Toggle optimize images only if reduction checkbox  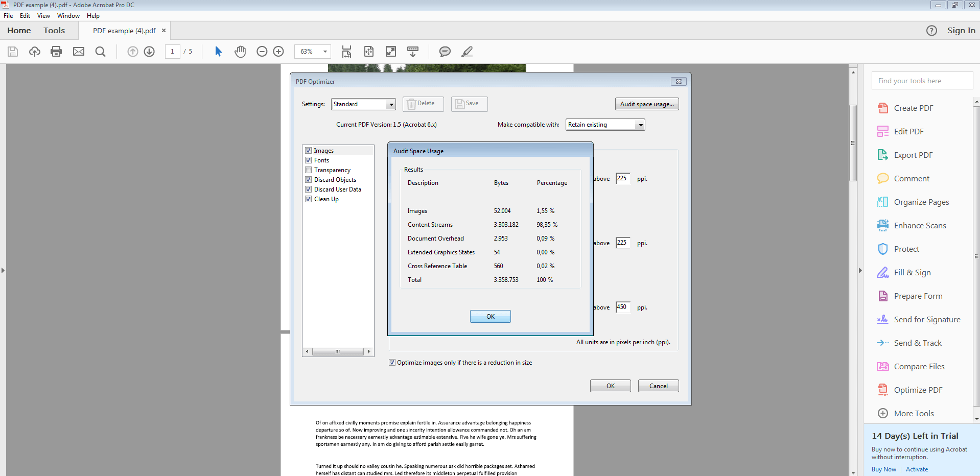(392, 363)
